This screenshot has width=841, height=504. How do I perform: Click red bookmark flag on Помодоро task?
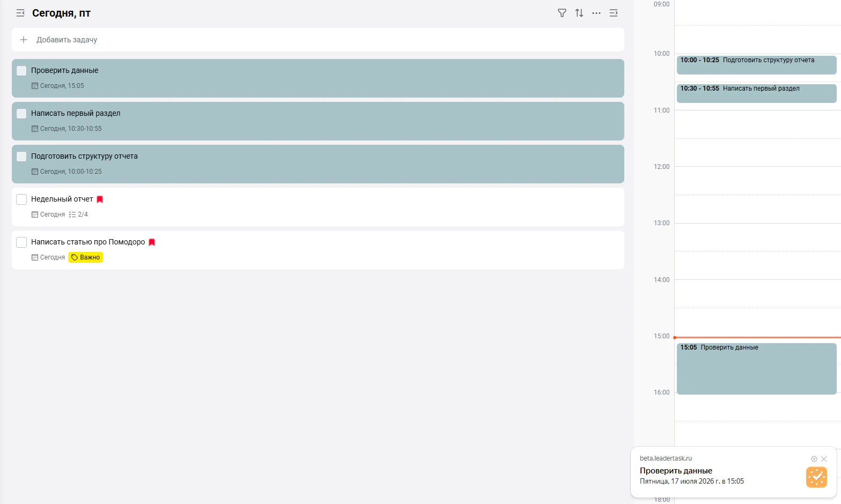(x=152, y=242)
